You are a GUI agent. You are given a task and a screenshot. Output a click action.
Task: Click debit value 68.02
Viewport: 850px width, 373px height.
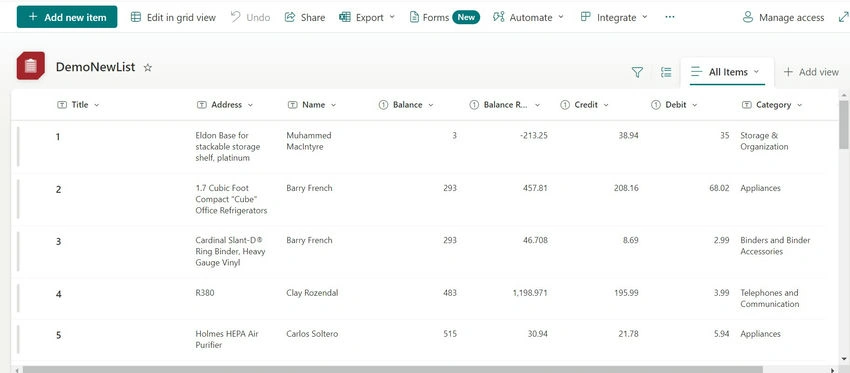tap(719, 188)
